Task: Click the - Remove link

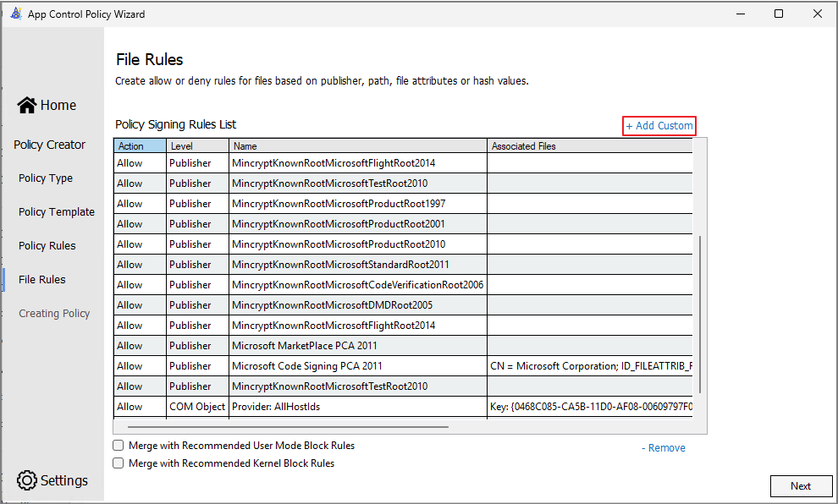Action: [x=664, y=448]
